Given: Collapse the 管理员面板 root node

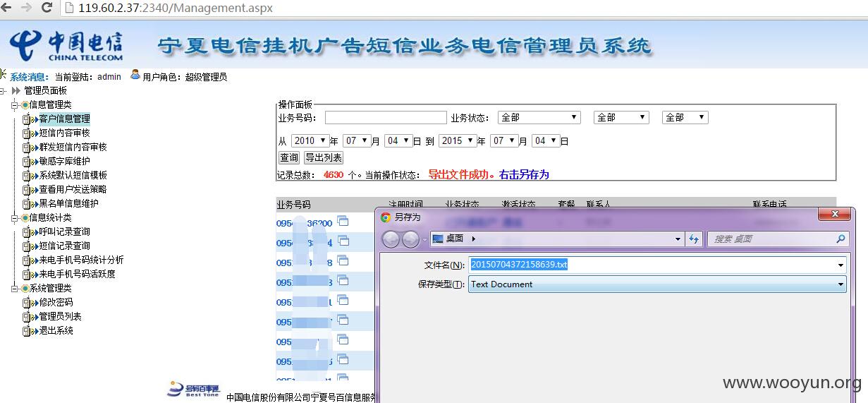Looking at the screenshot, I should [x=3, y=90].
